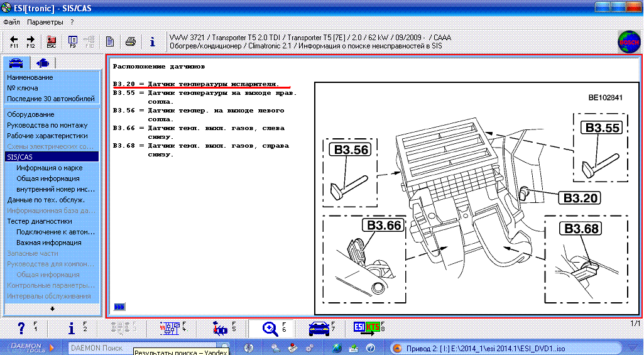
Task: Click the ESC exit icon in toolbar
Action: pos(52,41)
